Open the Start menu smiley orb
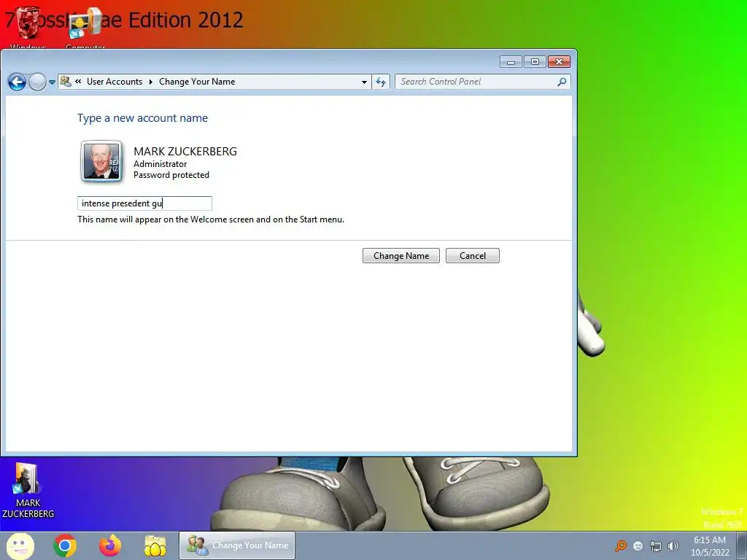747x560 pixels. coord(20,545)
